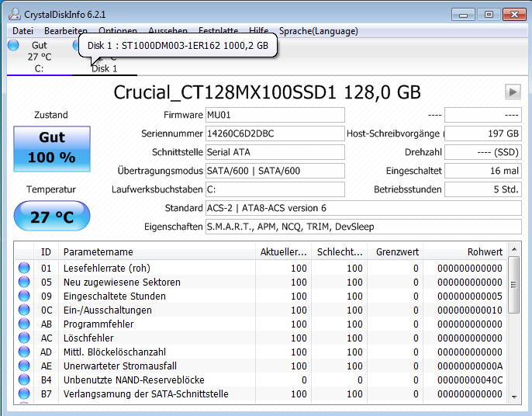This screenshot has width=532, height=416.
Task: Switch to the Disk 1 drive tab
Action: (105, 68)
